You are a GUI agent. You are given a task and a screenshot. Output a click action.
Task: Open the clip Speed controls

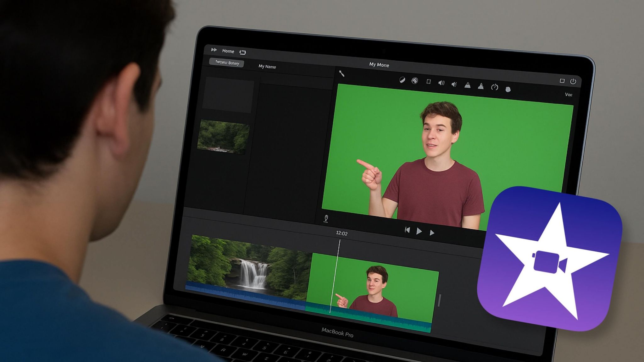click(494, 87)
